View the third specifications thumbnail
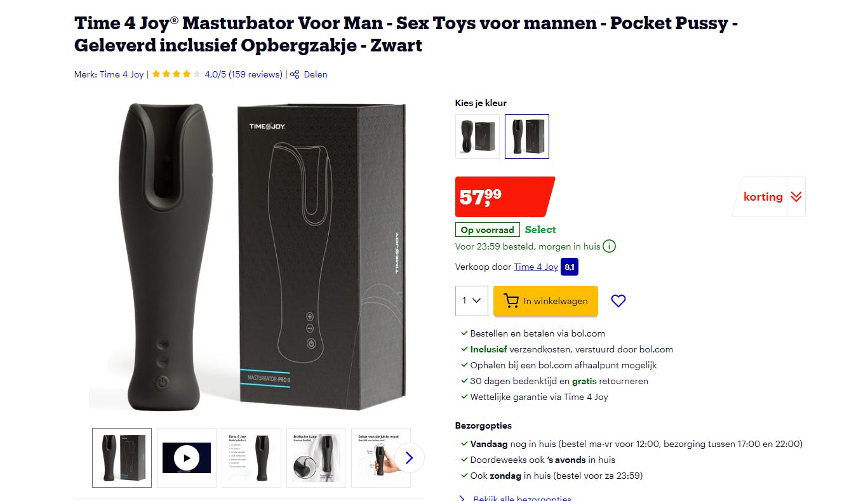This screenshot has width=868, height=501. [x=251, y=458]
